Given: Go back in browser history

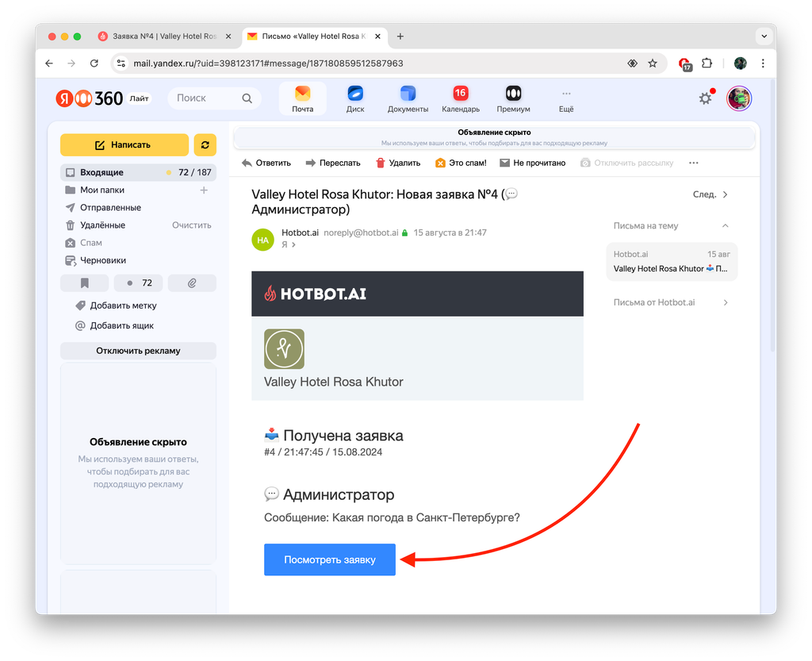Looking at the screenshot, I should 49,63.
